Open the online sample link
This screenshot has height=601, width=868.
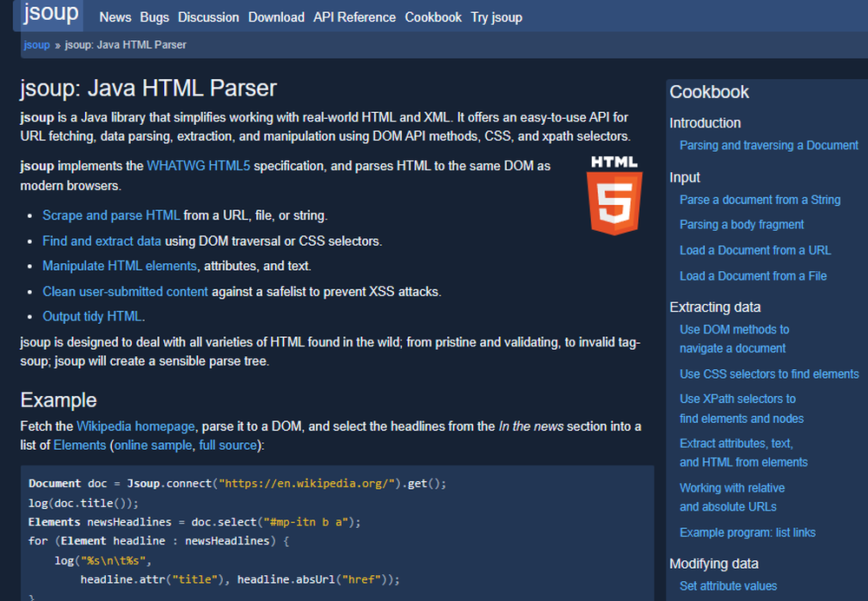click(x=153, y=446)
